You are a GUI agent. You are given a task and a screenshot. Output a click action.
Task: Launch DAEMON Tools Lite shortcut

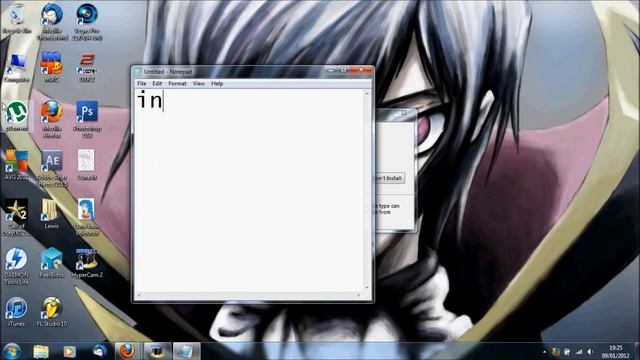(17, 266)
